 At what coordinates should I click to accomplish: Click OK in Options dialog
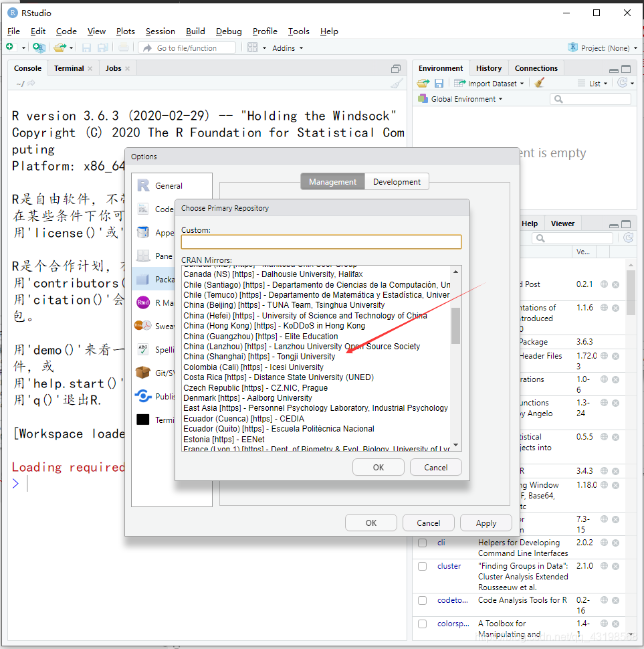click(371, 523)
